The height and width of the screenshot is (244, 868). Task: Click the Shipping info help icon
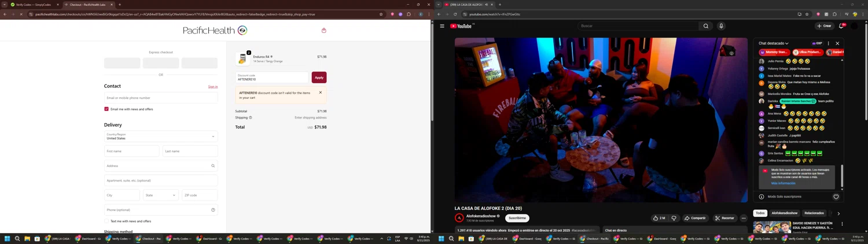[251, 117]
